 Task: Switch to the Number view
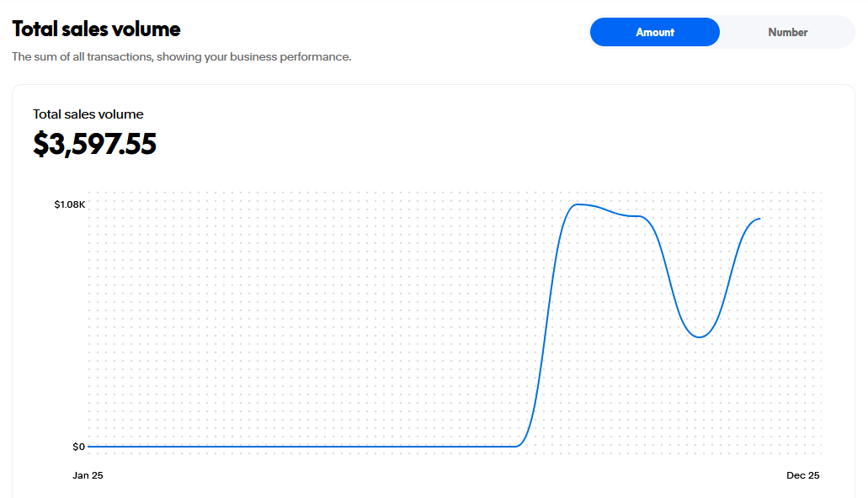click(787, 32)
